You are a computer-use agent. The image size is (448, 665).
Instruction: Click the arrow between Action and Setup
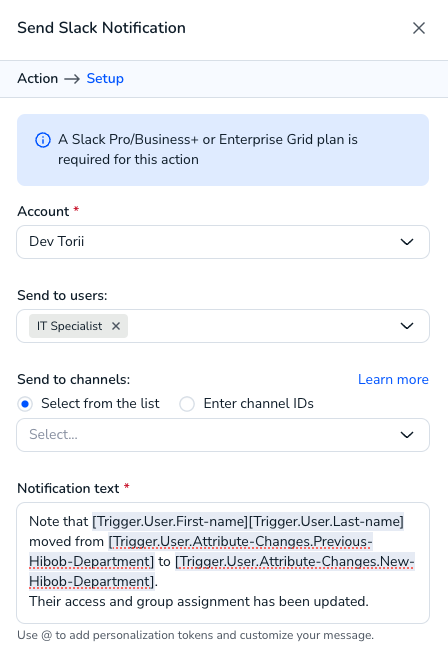tap(72, 79)
